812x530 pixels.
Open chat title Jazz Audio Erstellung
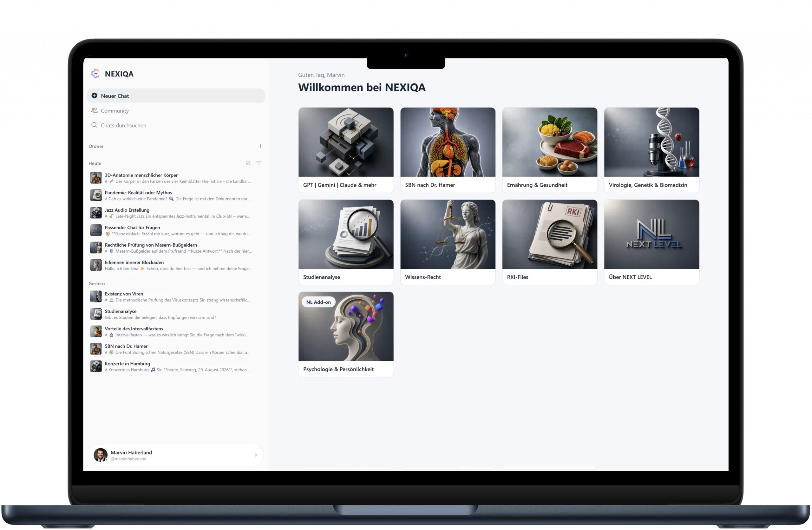pos(127,210)
